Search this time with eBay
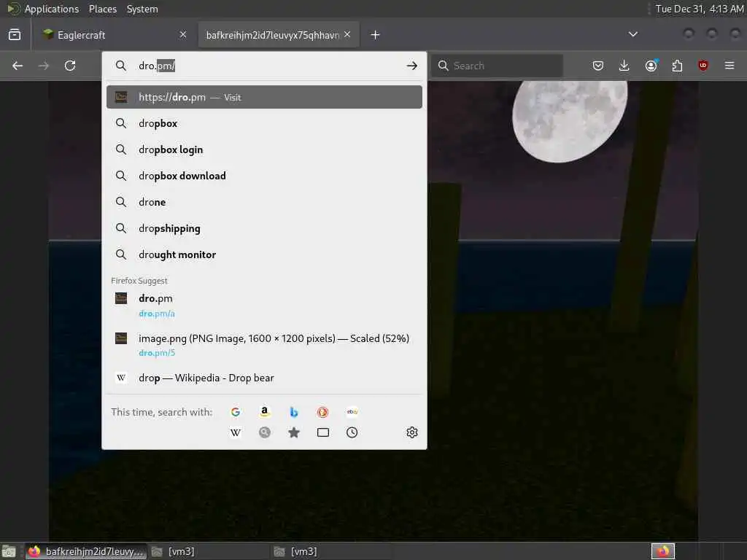This screenshot has height=560, width=747. 352,412
